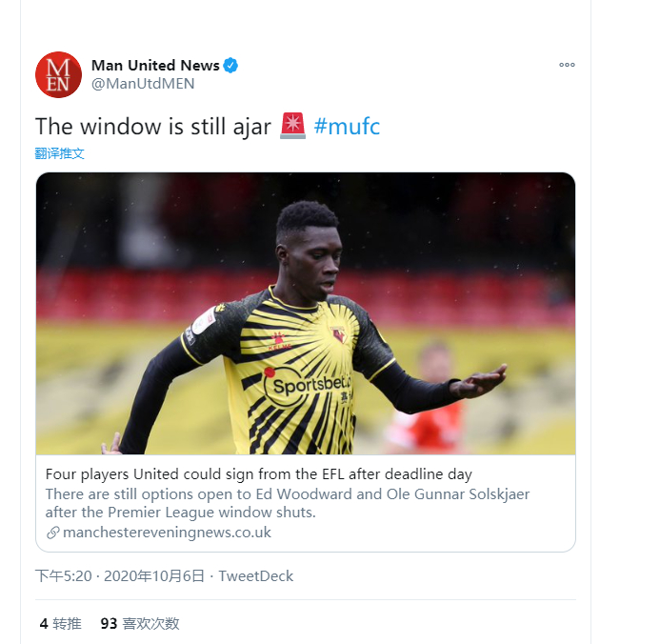View the 93 喜欢次数 likes list

(140, 623)
